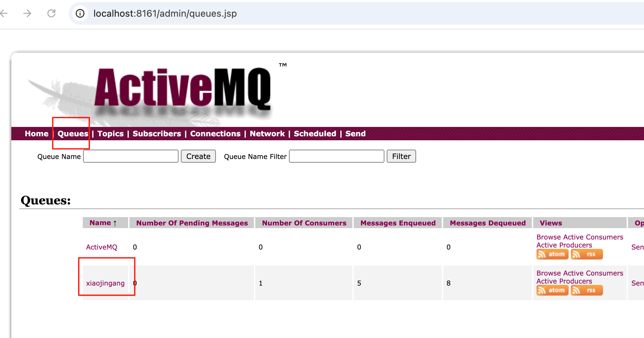Sort by Messages Dequeued column header
This screenshot has width=644, height=338.
point(488,223)
